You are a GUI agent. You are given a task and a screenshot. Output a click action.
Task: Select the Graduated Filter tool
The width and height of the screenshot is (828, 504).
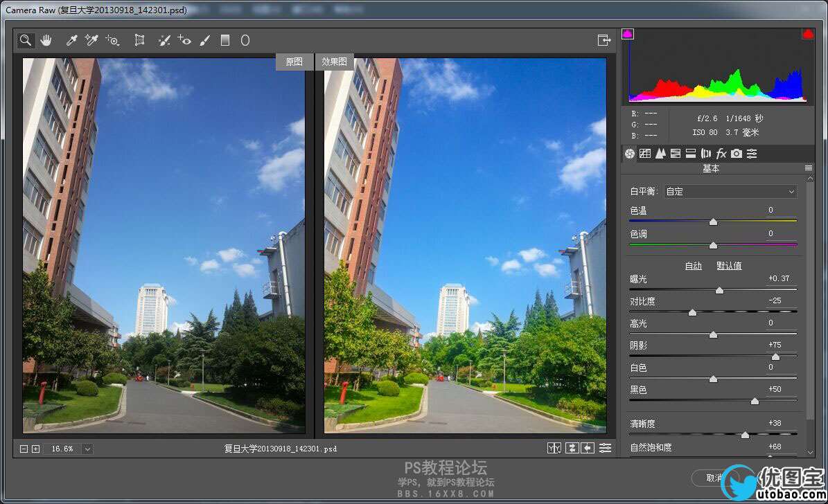225,40
